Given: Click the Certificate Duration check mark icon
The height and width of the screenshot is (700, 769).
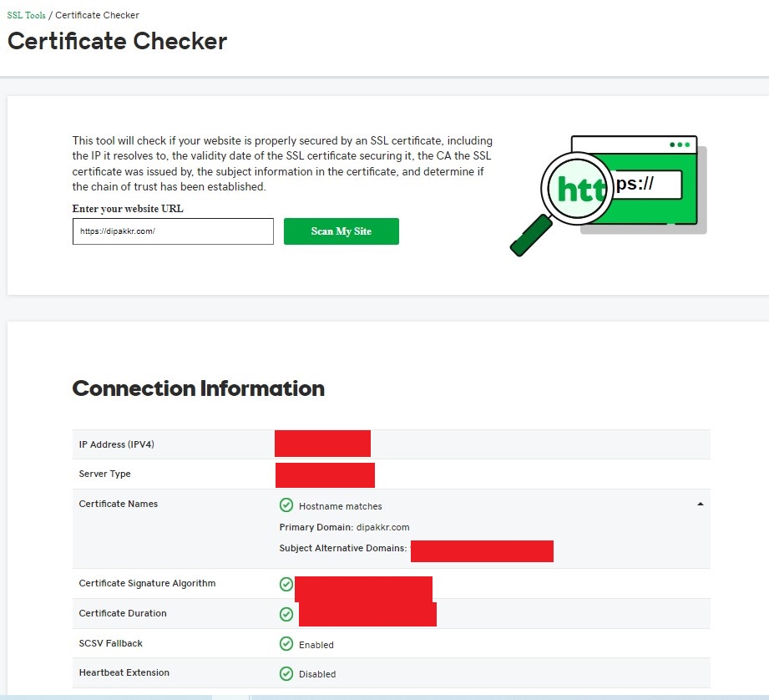Looking at the screenshot, I should tap(286, 614).
